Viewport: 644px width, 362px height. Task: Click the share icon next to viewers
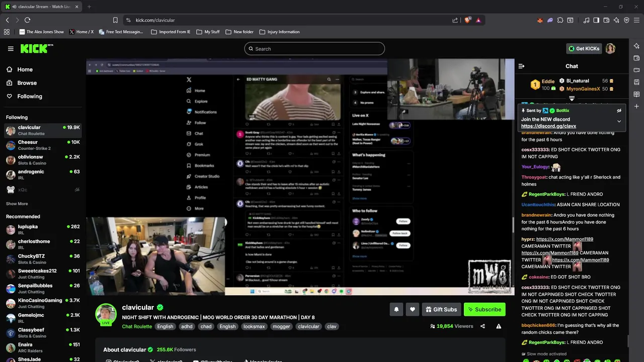pyautogui.click(x=482, y=326)
